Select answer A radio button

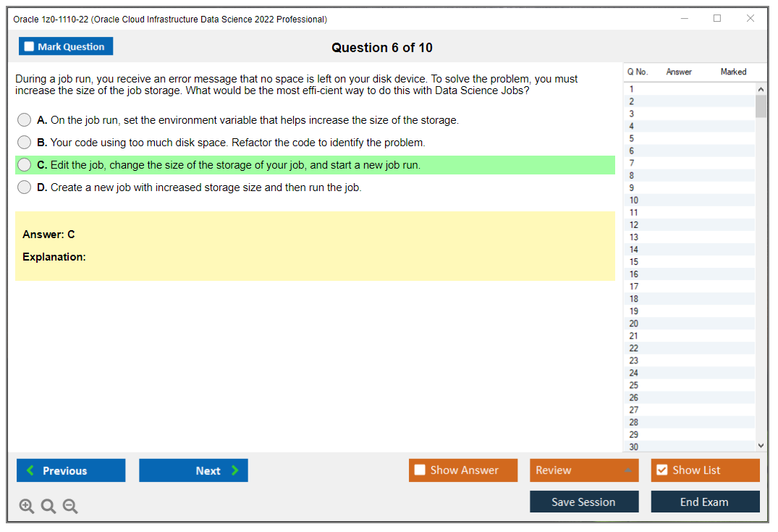click(25, 120)
